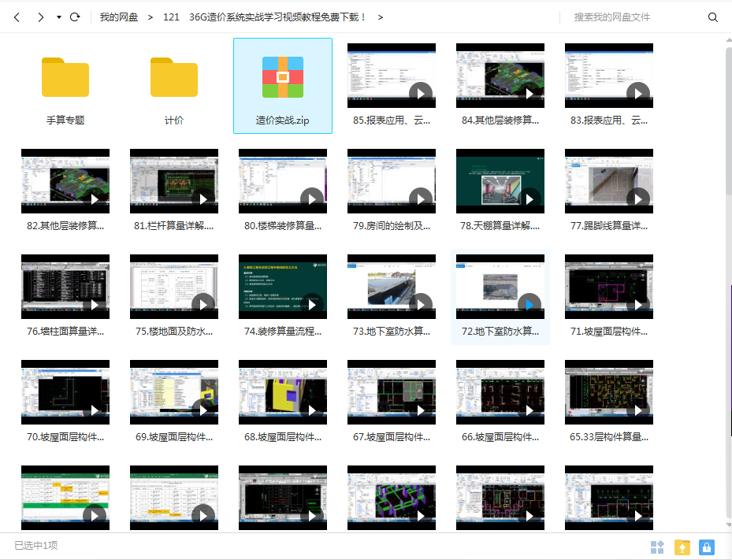Click scrollbar up arrow
The width and height of the screenshot is (732, 560).
click(x=729, y=41)
